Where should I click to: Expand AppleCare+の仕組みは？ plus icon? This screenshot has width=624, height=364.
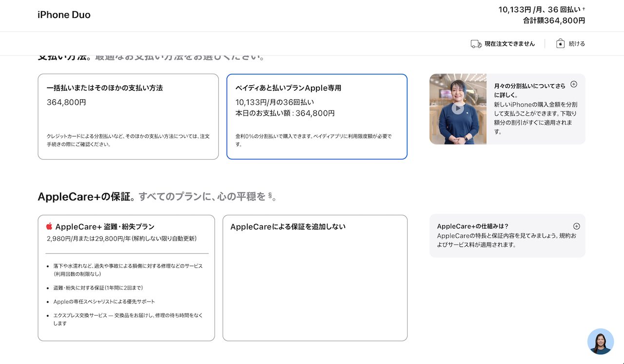tap(577, 226)
